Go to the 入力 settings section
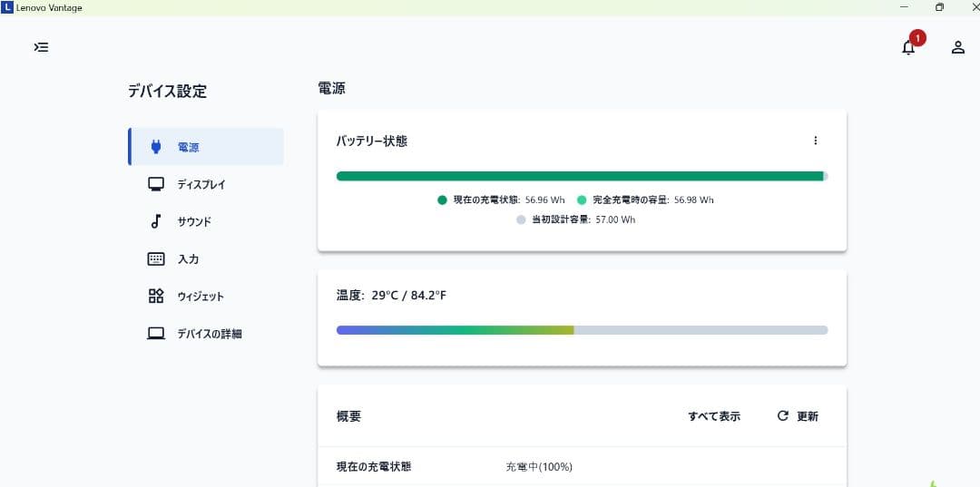This screenshot has width=980, height=487. (188, 259)
